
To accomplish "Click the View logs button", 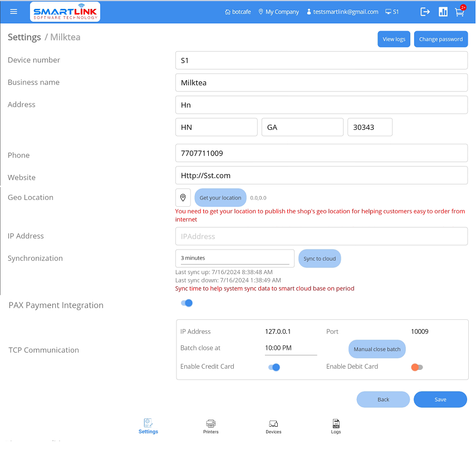I will coord(394,40).
